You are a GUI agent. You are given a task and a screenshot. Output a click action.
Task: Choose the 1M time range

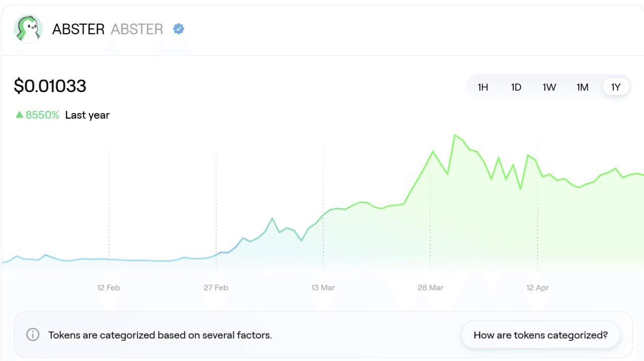(x=582, y=87)
